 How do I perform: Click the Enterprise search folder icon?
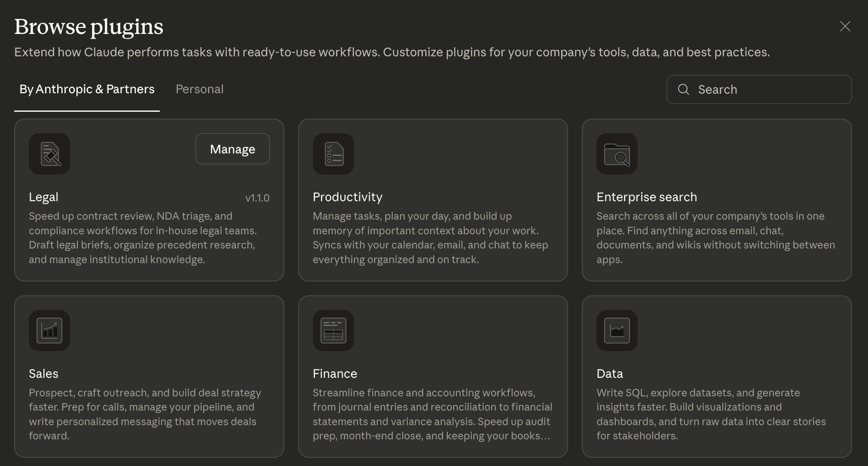pos(617,154)
